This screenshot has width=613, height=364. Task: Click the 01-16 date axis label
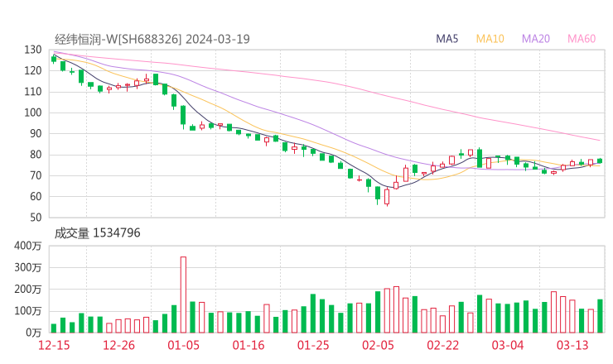click(x=249, y=345)
